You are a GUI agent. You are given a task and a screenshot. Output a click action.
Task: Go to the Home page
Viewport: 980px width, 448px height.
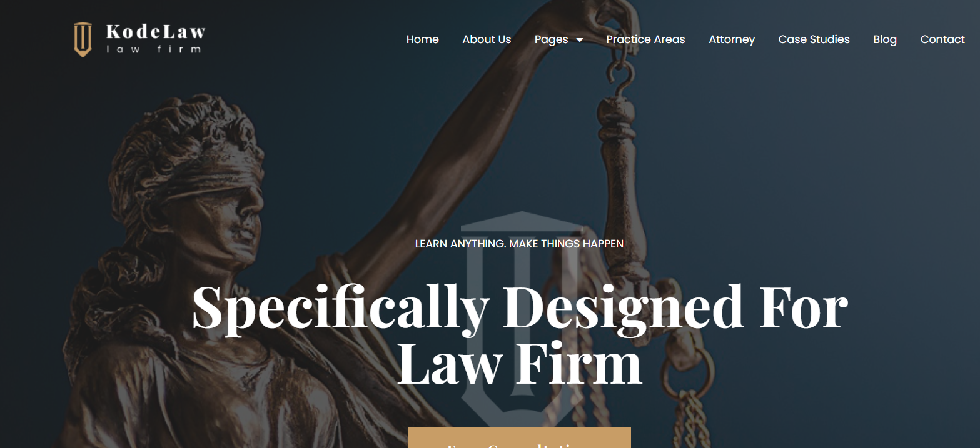423,39
